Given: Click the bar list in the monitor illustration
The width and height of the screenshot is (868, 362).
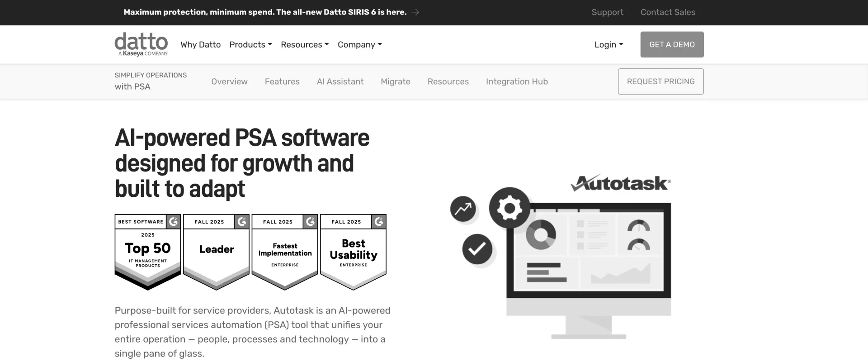Looking at the screenshot, I should pyautogui.click(x=547, y=272).
